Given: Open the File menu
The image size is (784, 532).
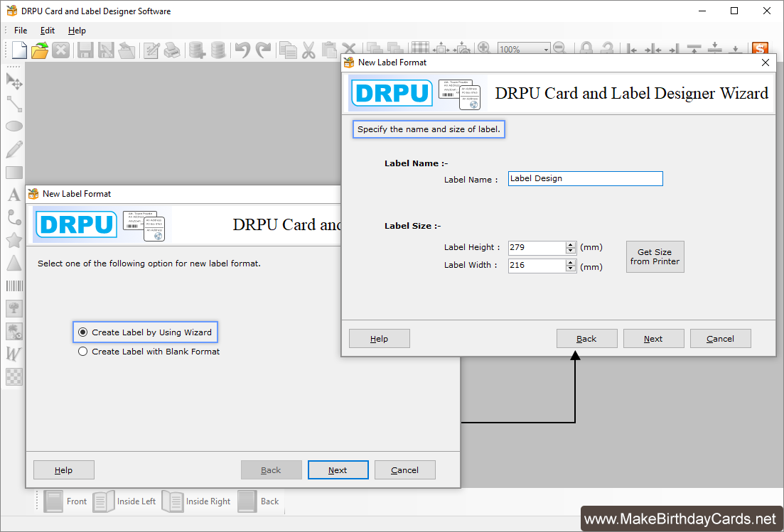Looking at the screenshot, I should click(x=21, y=31).
